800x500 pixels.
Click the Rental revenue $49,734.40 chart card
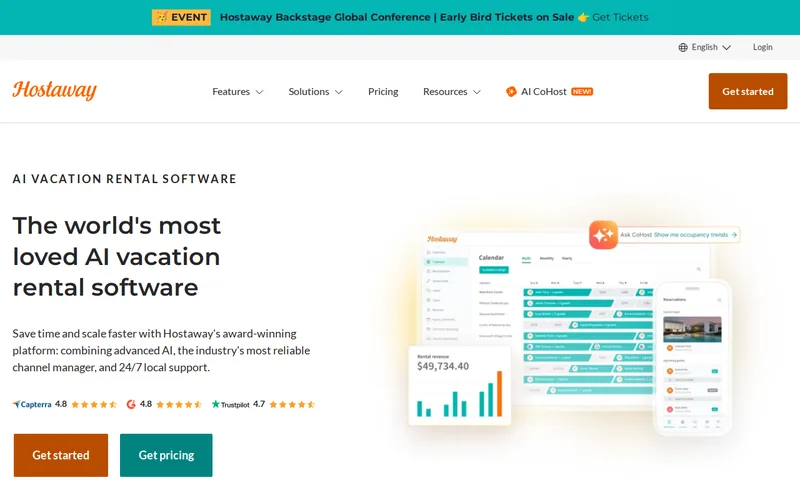[460, 386]
